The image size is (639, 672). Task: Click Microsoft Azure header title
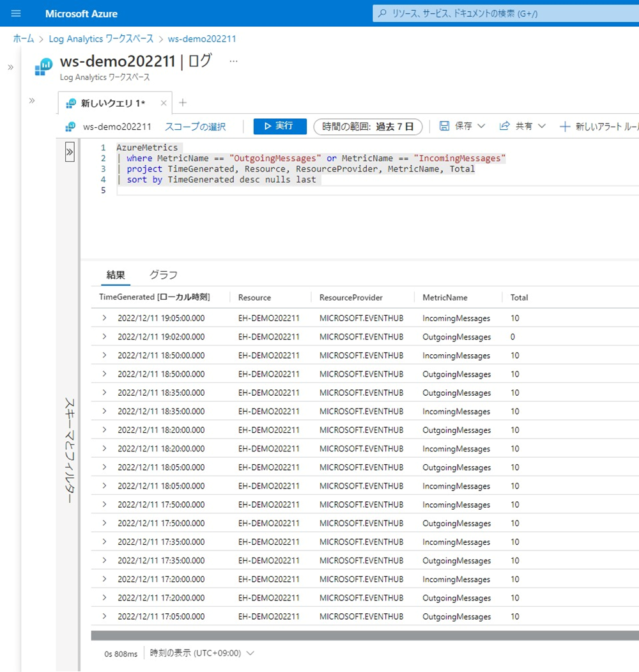(x=81, y=13)
